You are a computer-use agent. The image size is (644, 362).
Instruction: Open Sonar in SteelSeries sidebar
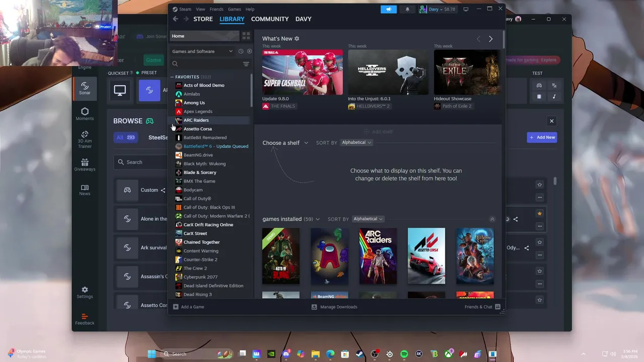click(85, 88)
